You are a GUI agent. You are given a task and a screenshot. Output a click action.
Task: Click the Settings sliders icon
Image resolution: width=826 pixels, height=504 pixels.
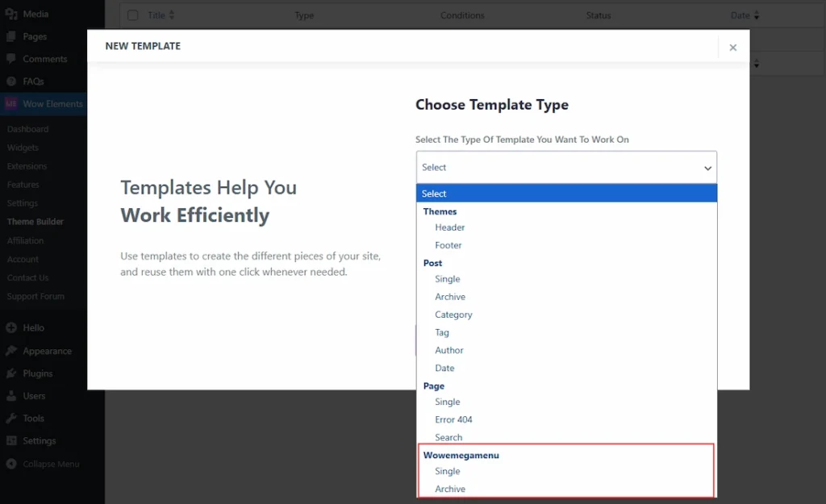11,441
